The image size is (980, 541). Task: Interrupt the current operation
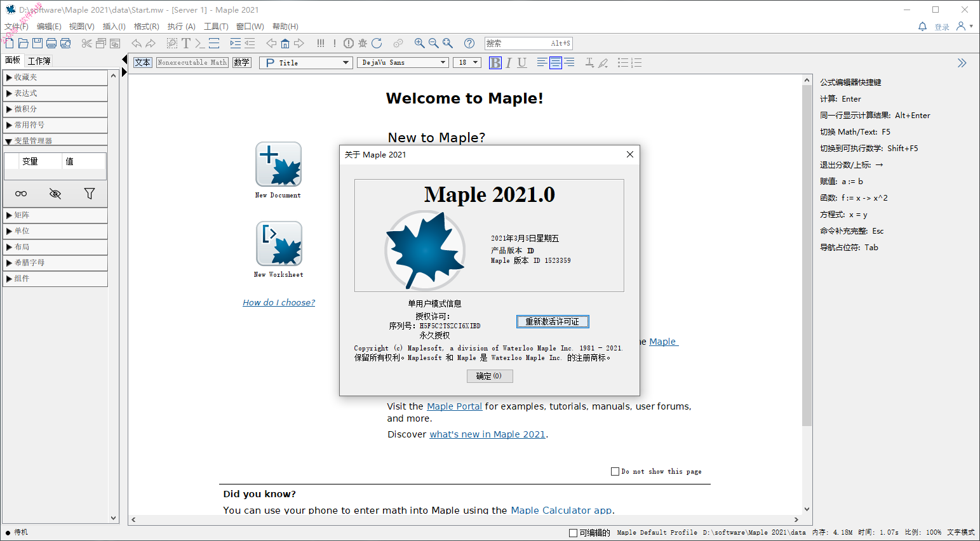[349, 43]
